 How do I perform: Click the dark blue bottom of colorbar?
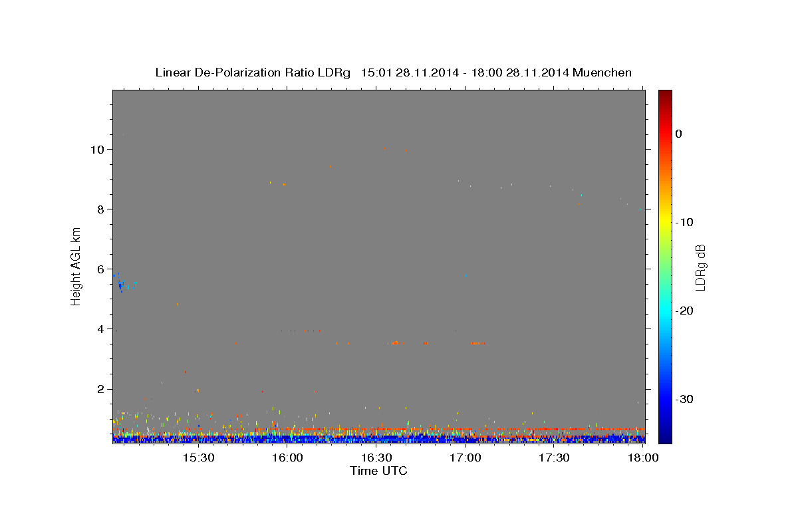[665, 438]
